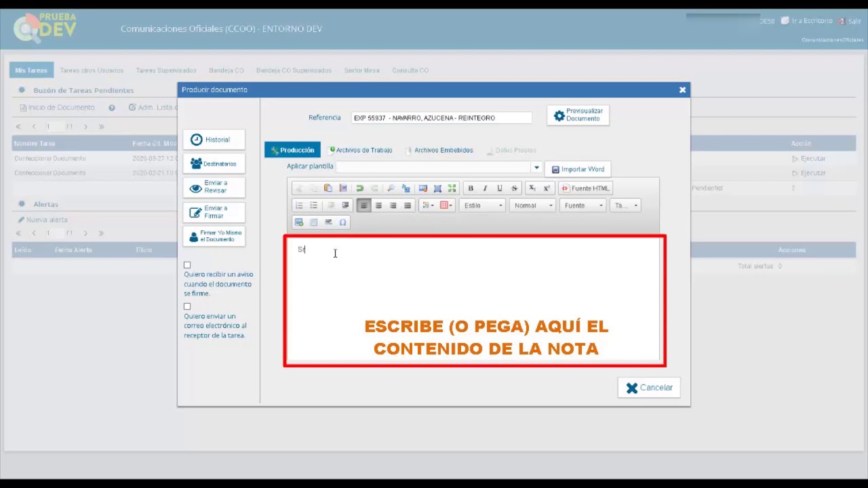This screenshot has width=868, height=488.
Task: Switch to the Producción tab
Action: tap(292, 150)
